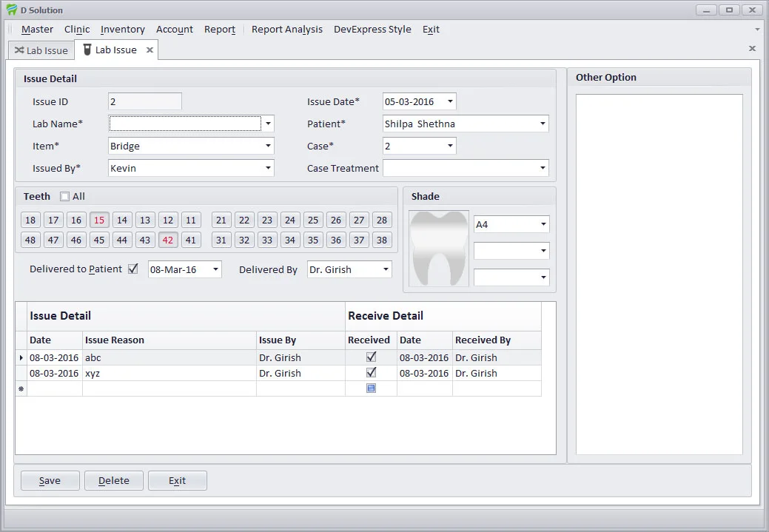Click the row selector arrow beside 08-03-2016 abc row
Screen dimensions: 769x532
[x=21, y=357]
